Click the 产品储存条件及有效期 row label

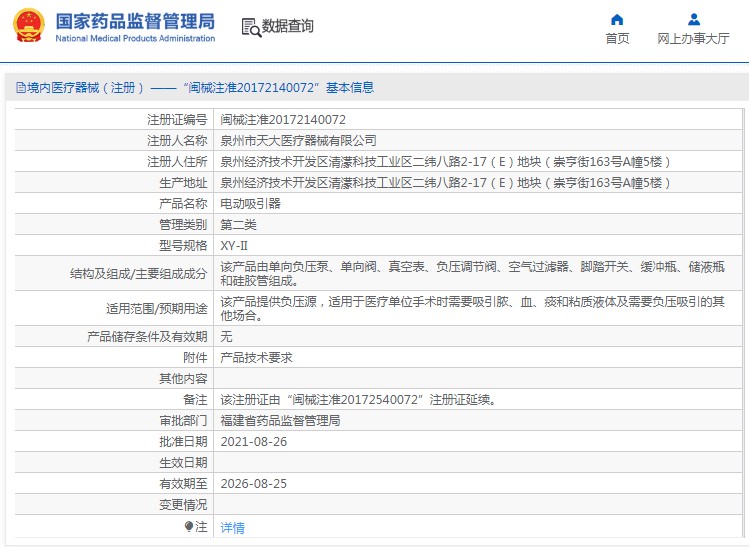pyautogui.click(x=147, y=336)
